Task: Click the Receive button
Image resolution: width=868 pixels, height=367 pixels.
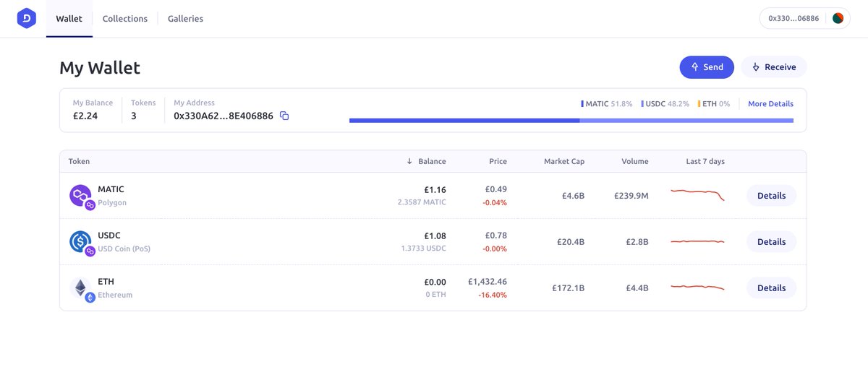Action: pyautogui.click(x=774, y=67)
